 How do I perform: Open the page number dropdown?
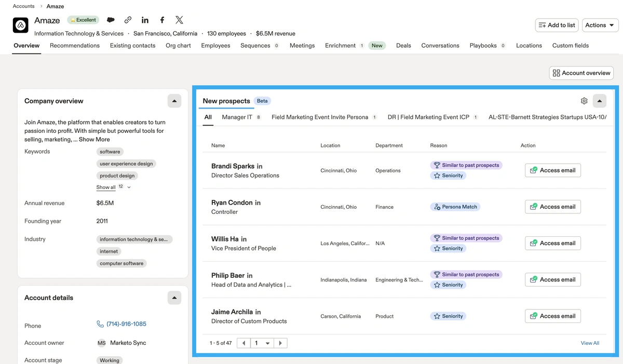pos(262,343)
